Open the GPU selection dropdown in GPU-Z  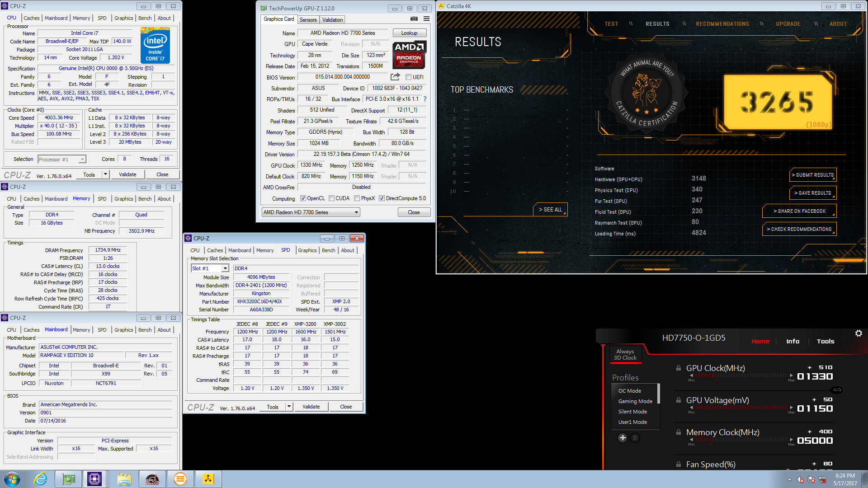(x=311, y=212)
